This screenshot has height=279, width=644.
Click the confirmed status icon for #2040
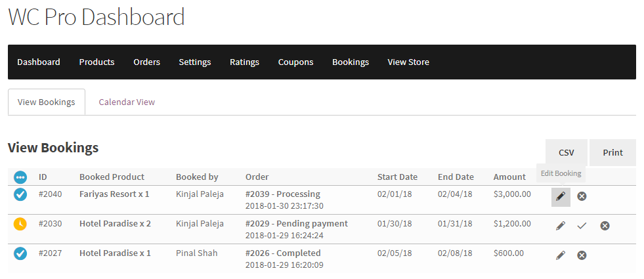coord(20,194)
